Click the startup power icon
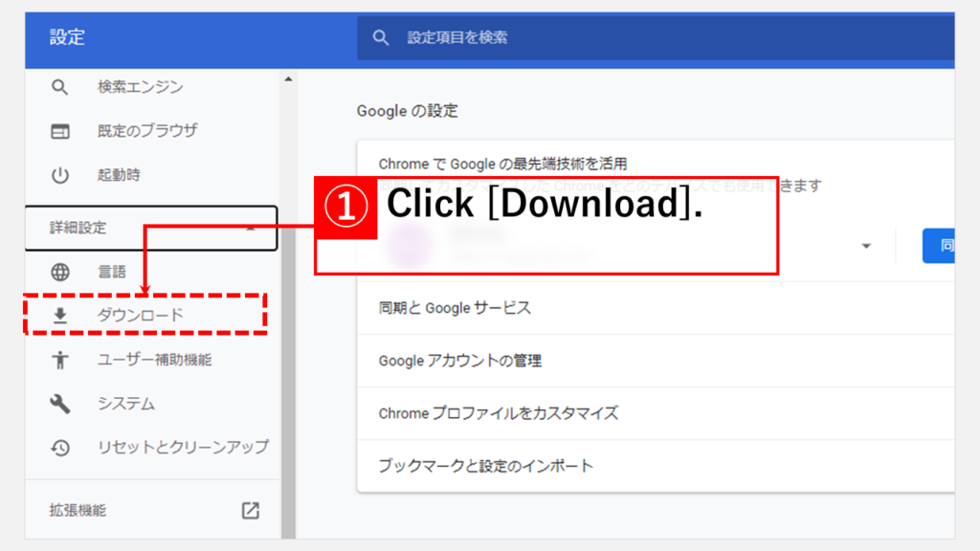The width and height of the screenshot is (980, 551). point(60,175)
